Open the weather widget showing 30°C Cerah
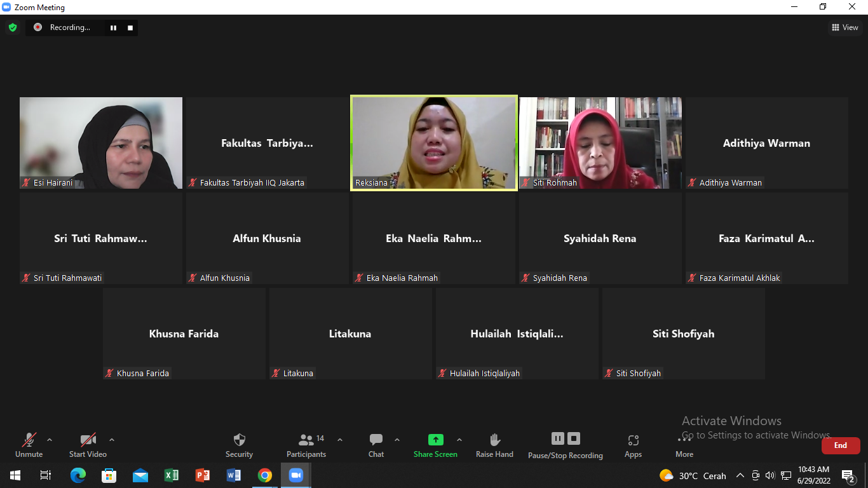The image size is (868, 488). pyautogui.click(x=693, y=475)
